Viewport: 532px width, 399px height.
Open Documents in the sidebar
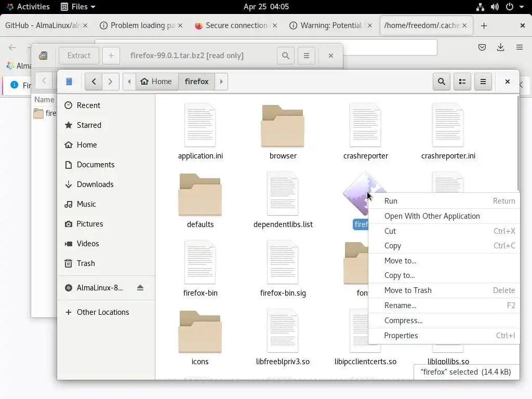click(106, 165)
